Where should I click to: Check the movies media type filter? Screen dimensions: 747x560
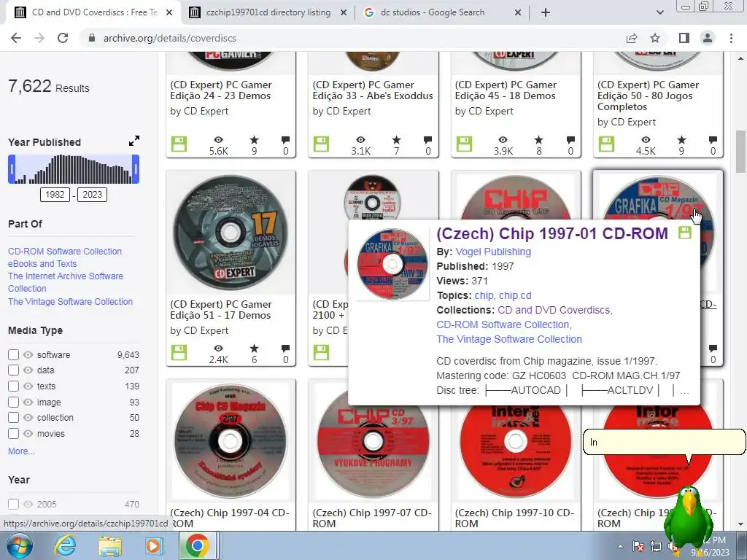(x=13, y=434)
